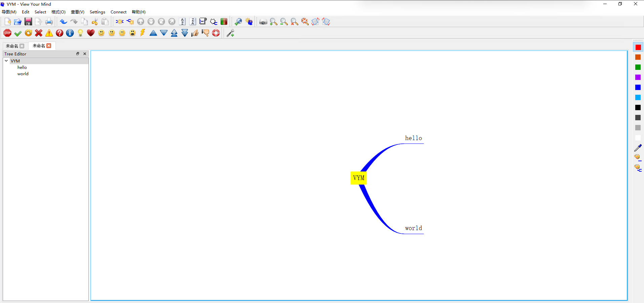
Task: Select the purple color swatch
Action: click(638, 78)
